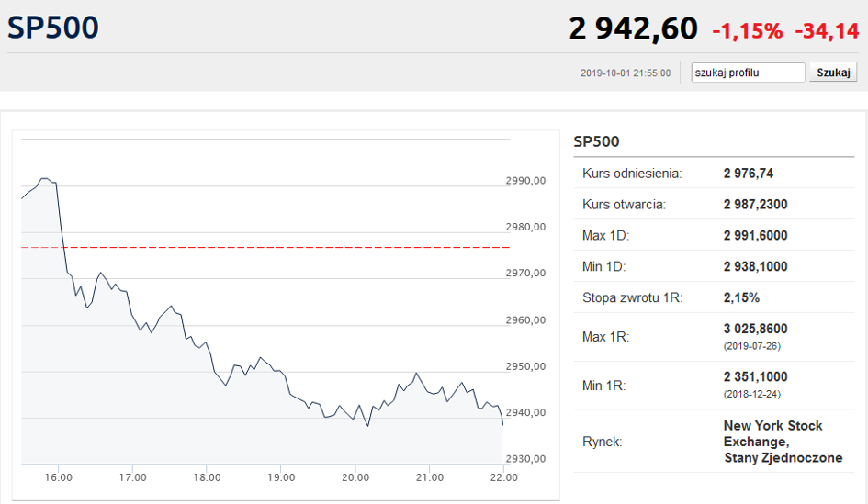The width and height of the screenshot is (868, 504).
Task: Click the 2970,00 chart axis label
Action: click(525, 273)
